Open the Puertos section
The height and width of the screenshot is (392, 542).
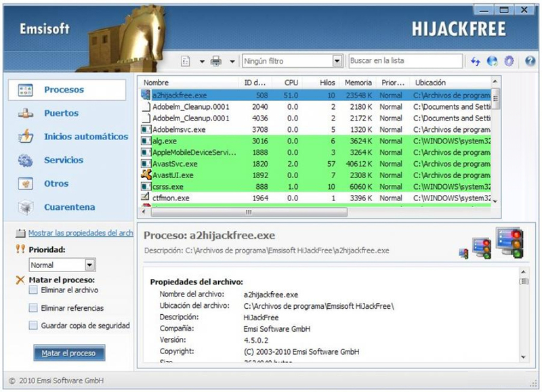(x=61, y=113)
